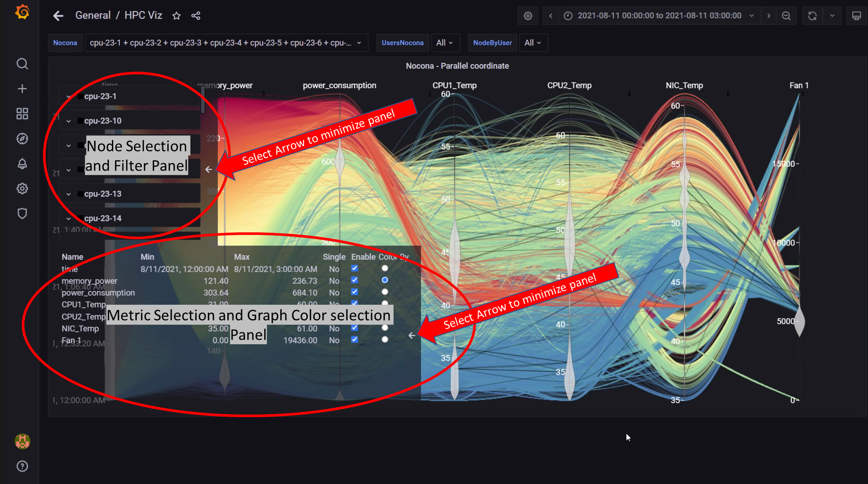Go to General folder breadcrumb
This screenshot has height=484, width=868.
point(93,16)
